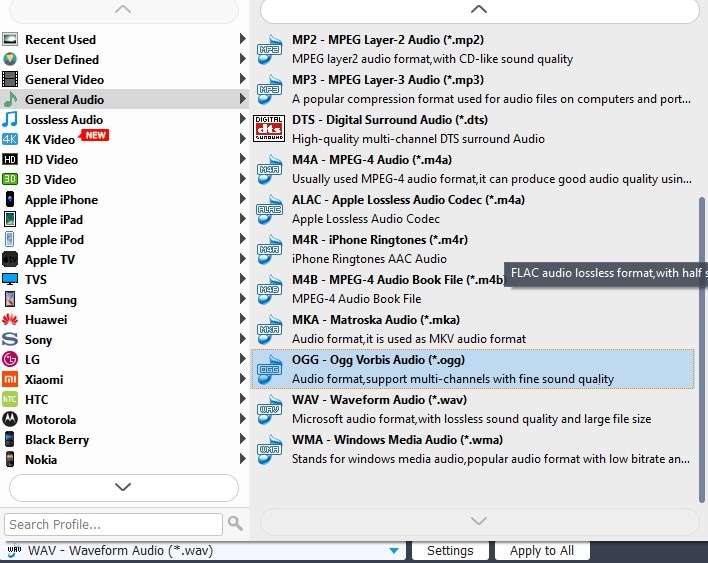Click the MP2 format icon

(270, 49)
